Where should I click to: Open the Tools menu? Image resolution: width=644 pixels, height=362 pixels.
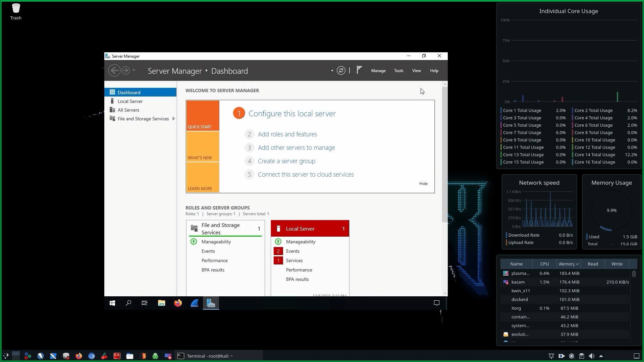[x=398, y=71]
